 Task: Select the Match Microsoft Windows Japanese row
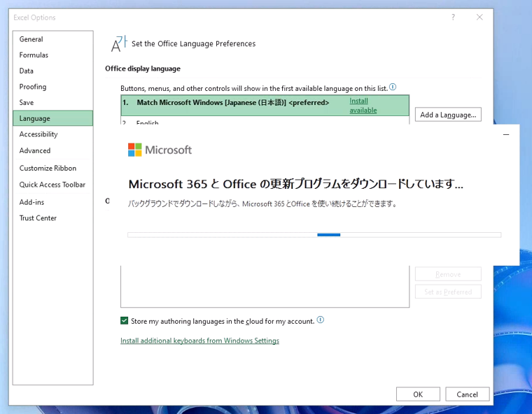265,106
